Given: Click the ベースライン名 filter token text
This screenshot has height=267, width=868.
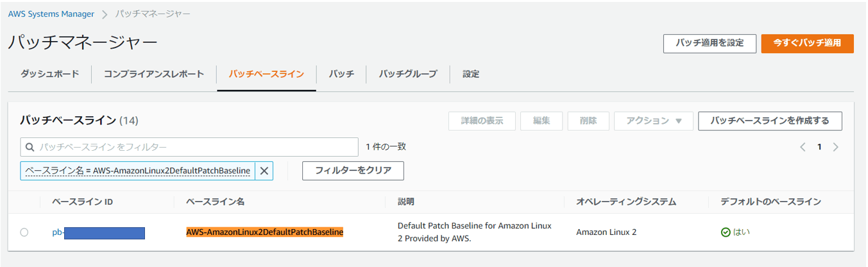Looking at the screenshot, I should tap(137, 171).
